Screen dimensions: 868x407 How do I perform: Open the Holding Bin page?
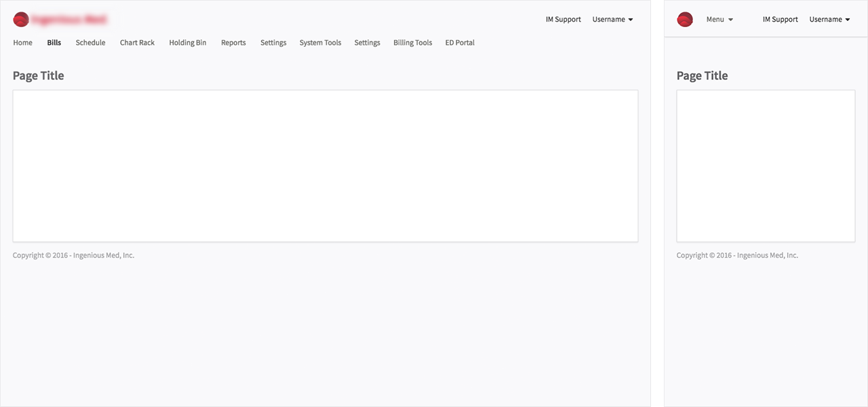(x=187, y=42)
